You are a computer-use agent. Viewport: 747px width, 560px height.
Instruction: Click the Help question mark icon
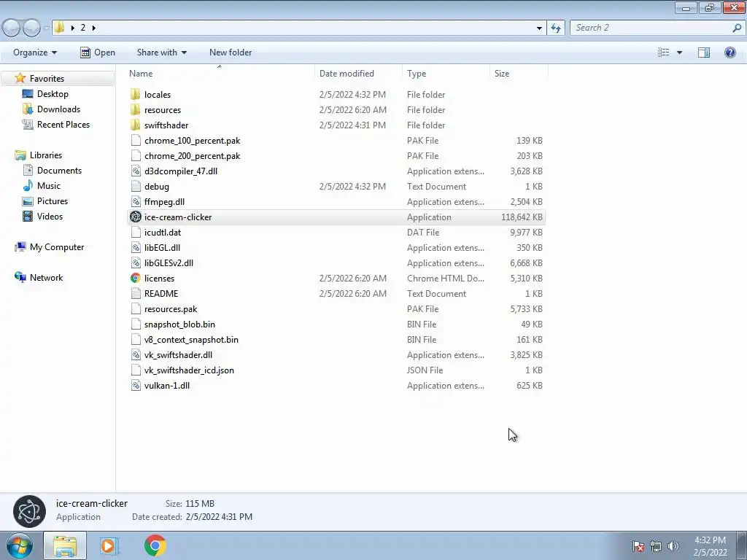729,52
